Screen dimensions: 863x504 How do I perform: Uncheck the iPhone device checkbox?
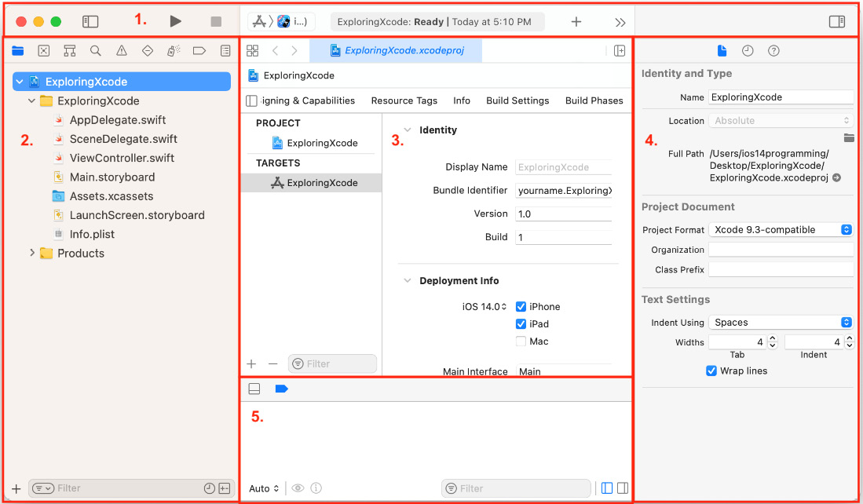click(521, 306)
